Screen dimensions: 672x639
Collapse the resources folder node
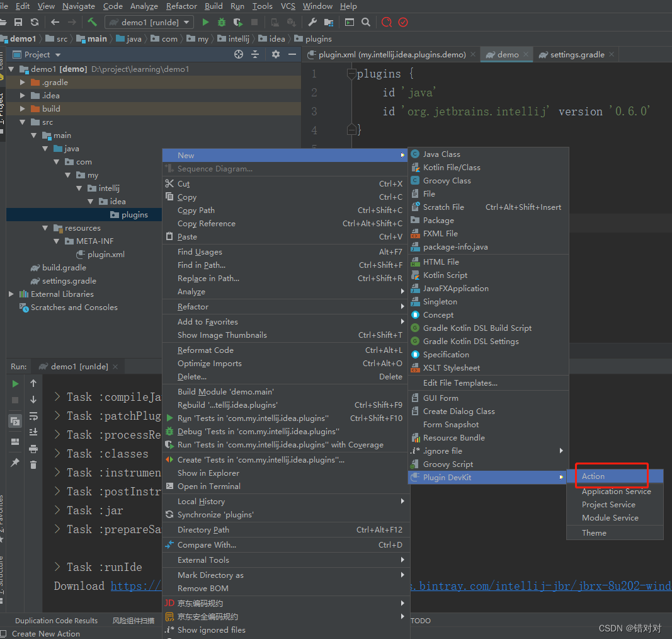coord(45,227)
